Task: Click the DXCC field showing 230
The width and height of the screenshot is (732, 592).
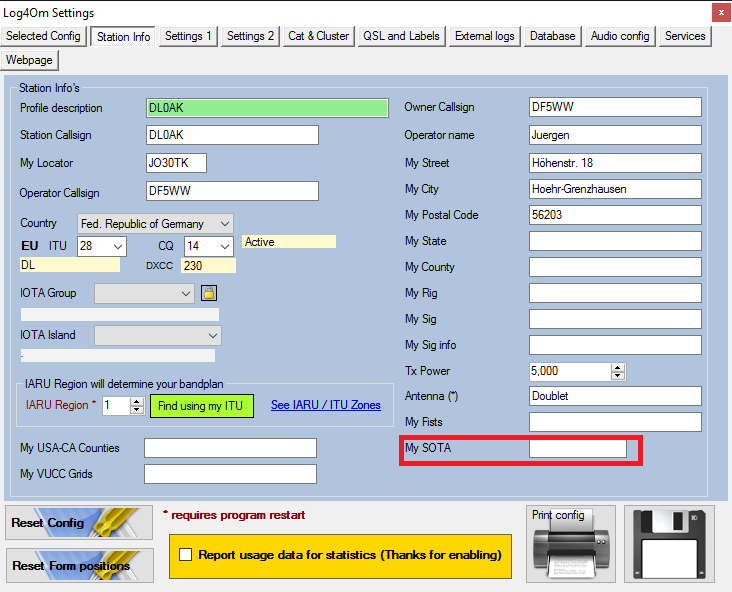Action: click(208, 266)
